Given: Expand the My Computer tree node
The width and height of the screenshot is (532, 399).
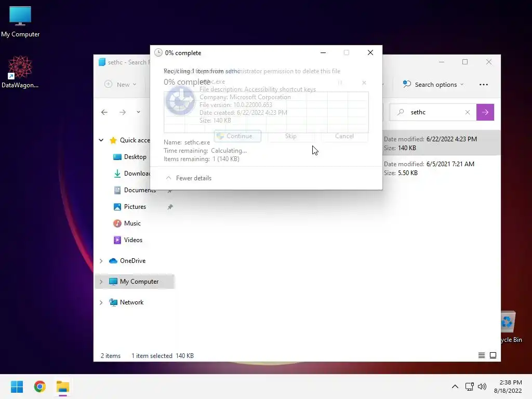Looking at the screenshot, I should [101, 282].
